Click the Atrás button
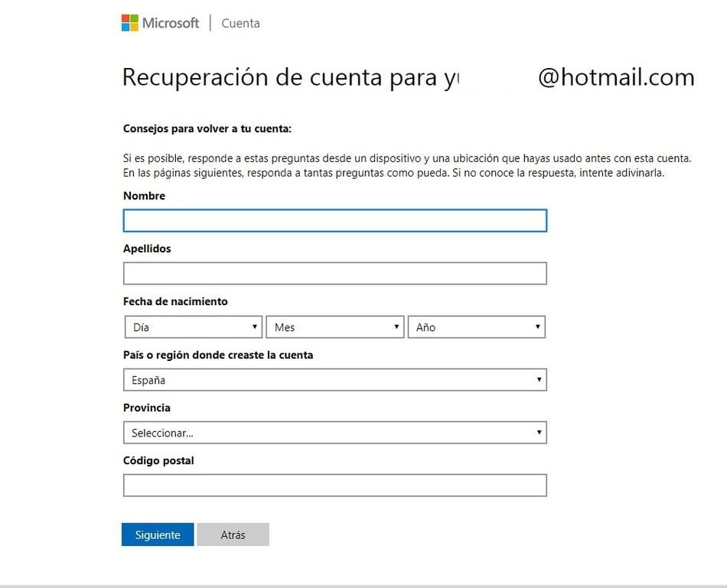This screenshot has height=588, width=727. click(233, 534)
